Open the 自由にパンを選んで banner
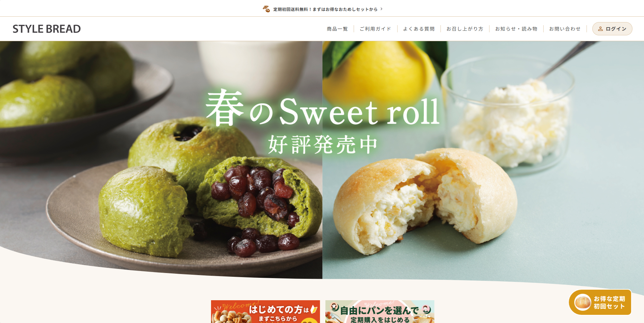 pos(380,311)
